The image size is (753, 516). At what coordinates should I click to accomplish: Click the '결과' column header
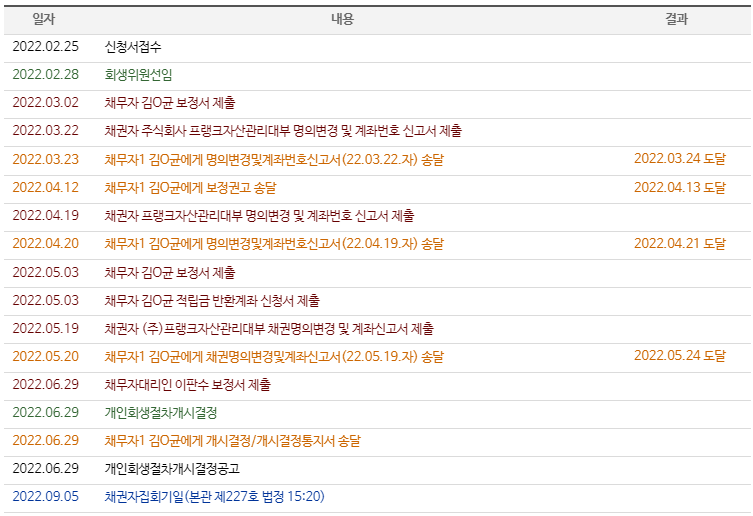tap(677, 19)
